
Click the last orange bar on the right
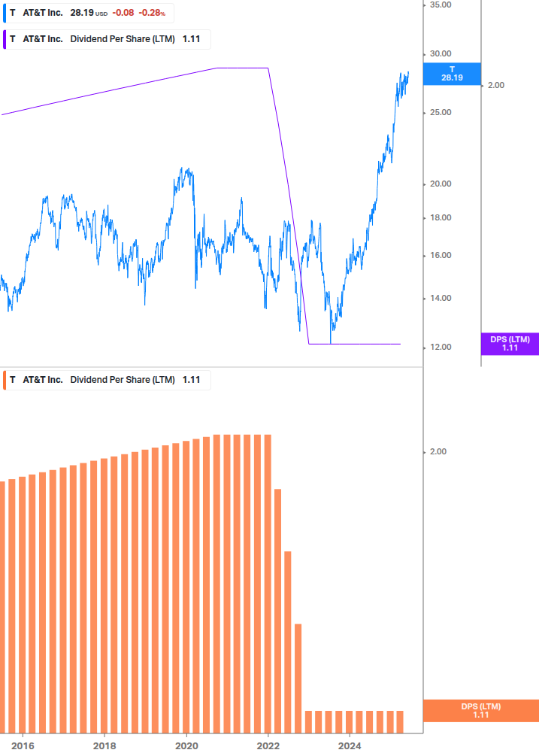tap(400, 721)
